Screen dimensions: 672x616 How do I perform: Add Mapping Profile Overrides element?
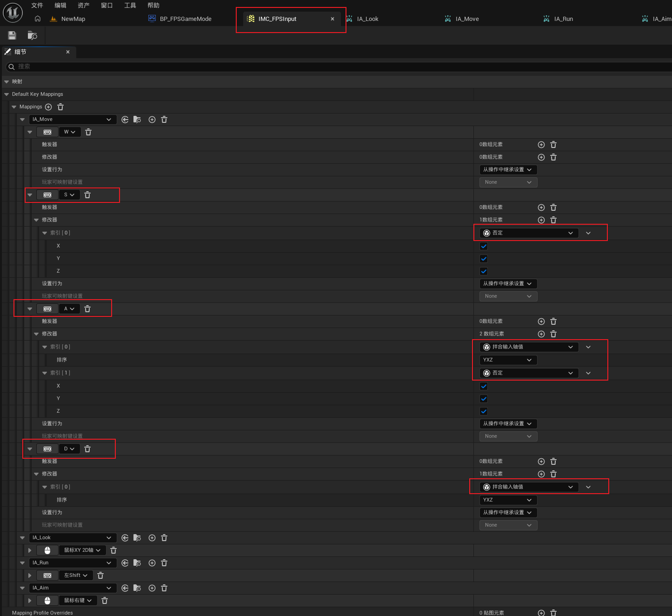(x=541, y=613)
